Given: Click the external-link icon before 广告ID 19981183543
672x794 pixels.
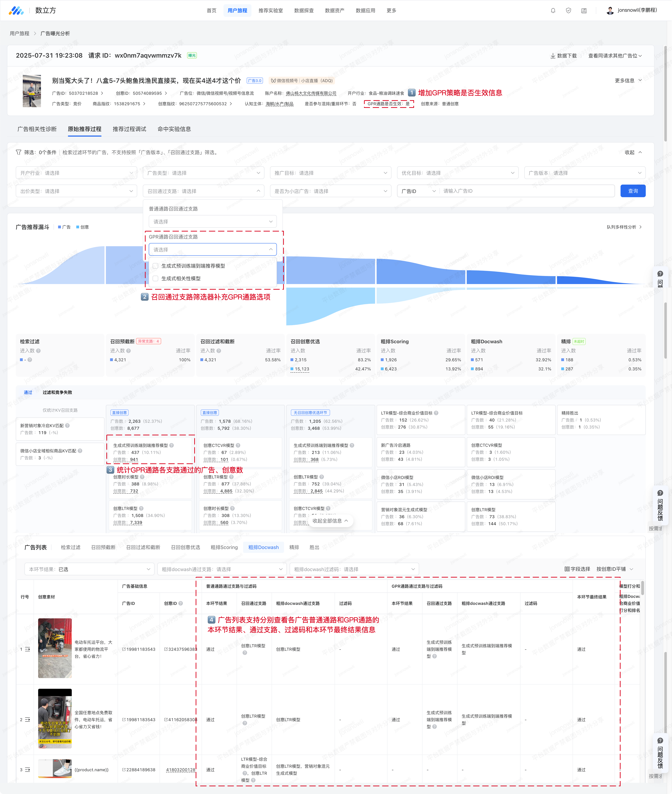Looking at the screenshot, I should click(x=124, y=649).
